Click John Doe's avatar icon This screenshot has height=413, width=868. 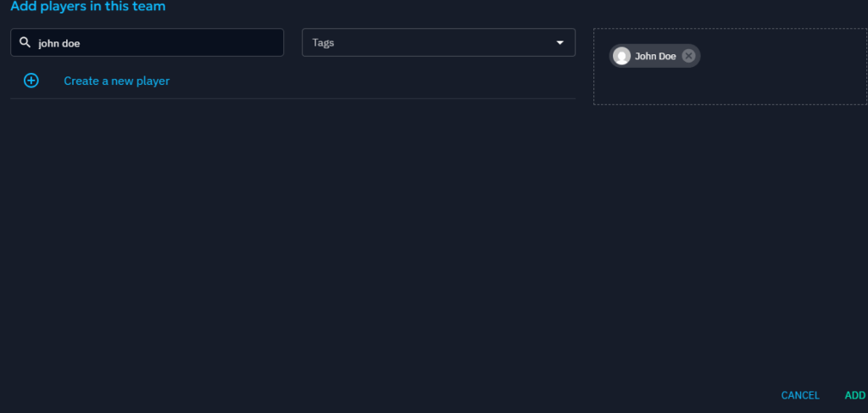tap(621, 56)
